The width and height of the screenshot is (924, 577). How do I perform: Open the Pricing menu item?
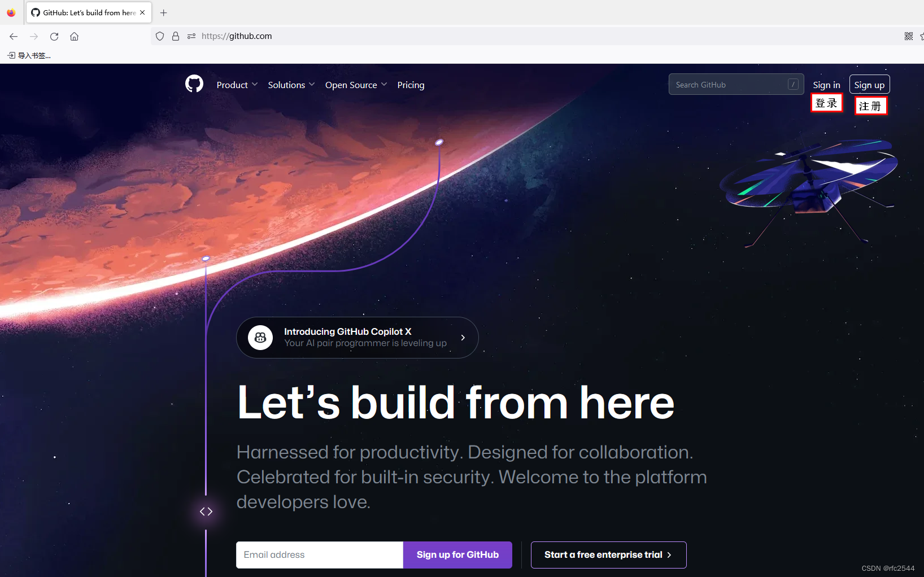pos(411,85)
